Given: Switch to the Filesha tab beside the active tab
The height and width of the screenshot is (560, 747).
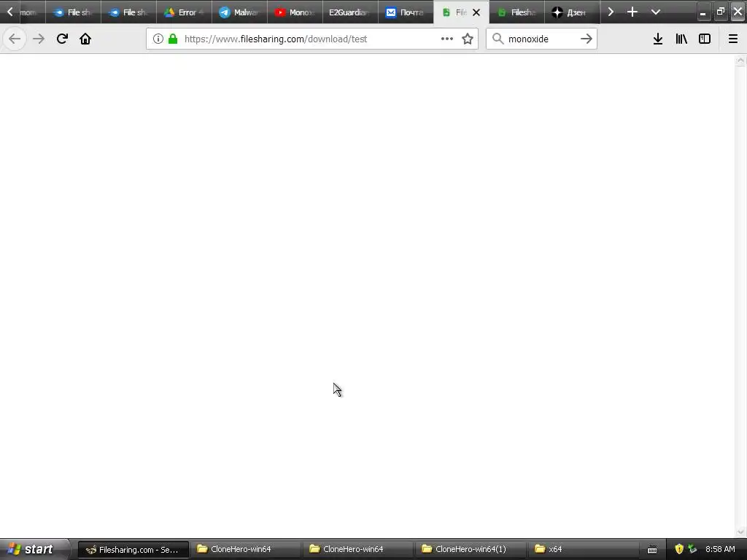Looking at the screenshot, I should (x=516, y=12).
